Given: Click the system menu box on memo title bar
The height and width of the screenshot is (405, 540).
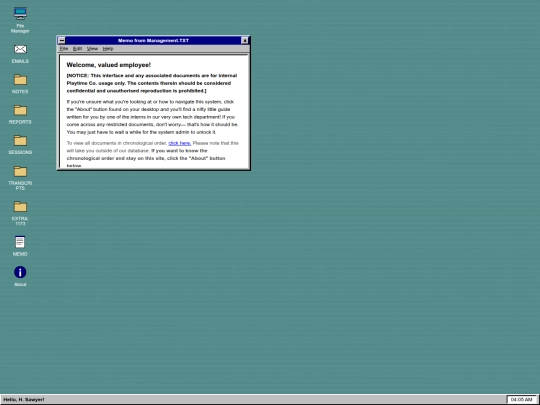Looking at the screenshot, I should pos(62,40).
